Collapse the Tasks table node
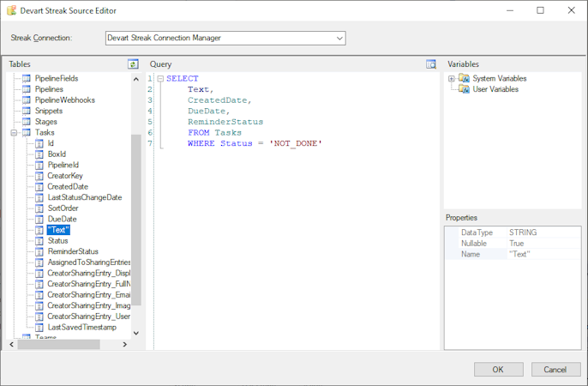The height and width of the screenshot is (386, 588). (x=14, y=133)
